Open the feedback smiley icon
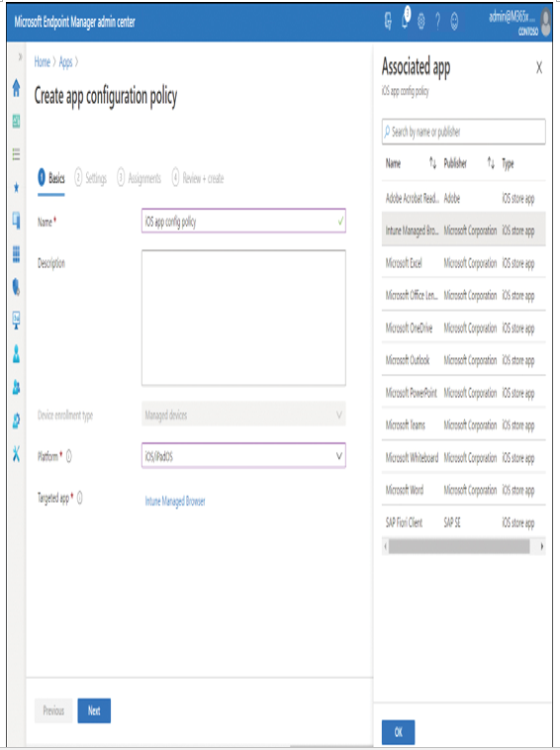 (454, 22)
